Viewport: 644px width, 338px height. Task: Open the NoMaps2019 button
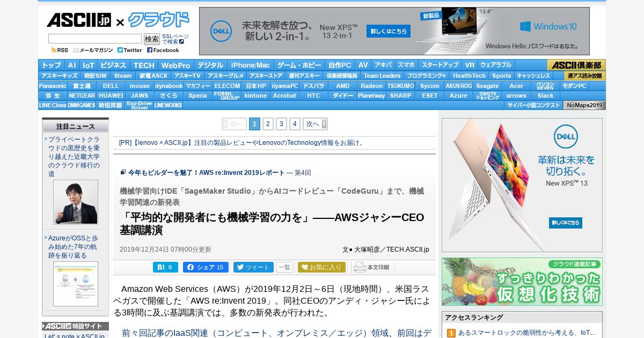(x=584, y=105)
